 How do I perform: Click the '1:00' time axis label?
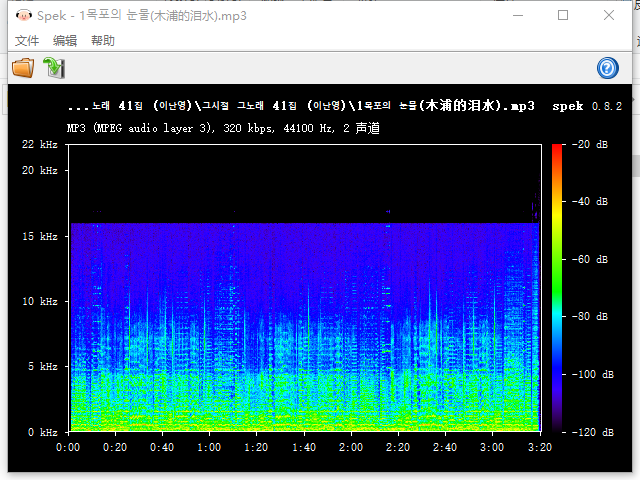[209, 447]
